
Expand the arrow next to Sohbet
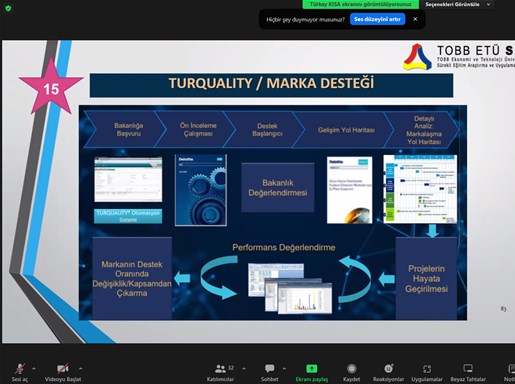click(x=284, y=369)
